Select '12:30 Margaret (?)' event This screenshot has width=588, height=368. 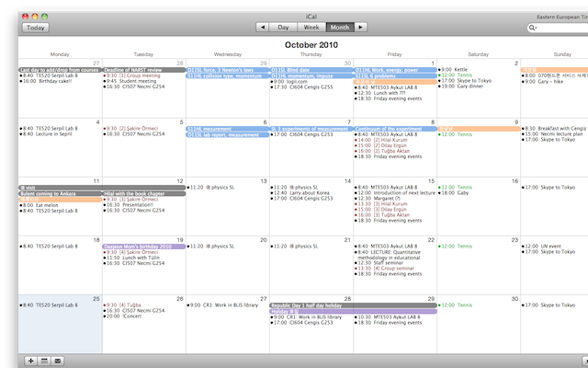(378, 199)
